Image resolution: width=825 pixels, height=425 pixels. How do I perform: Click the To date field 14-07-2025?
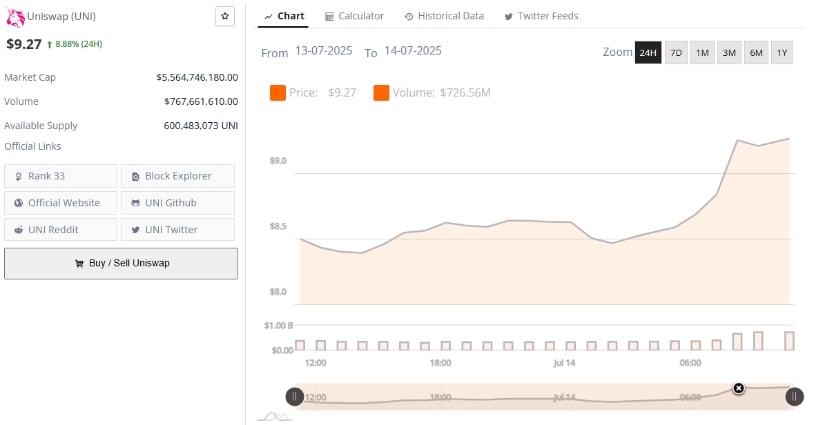tap(413, 51)
